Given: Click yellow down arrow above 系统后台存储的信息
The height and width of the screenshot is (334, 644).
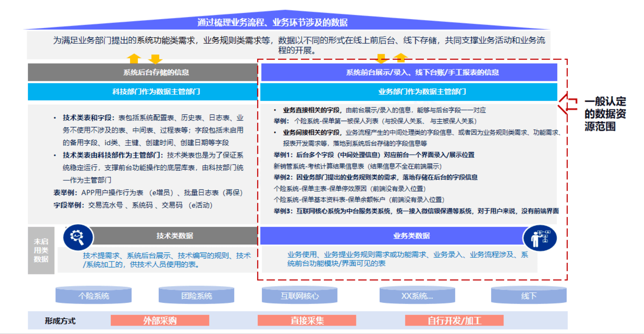Looking at the screenshot, I should click(x=155, y=59).
